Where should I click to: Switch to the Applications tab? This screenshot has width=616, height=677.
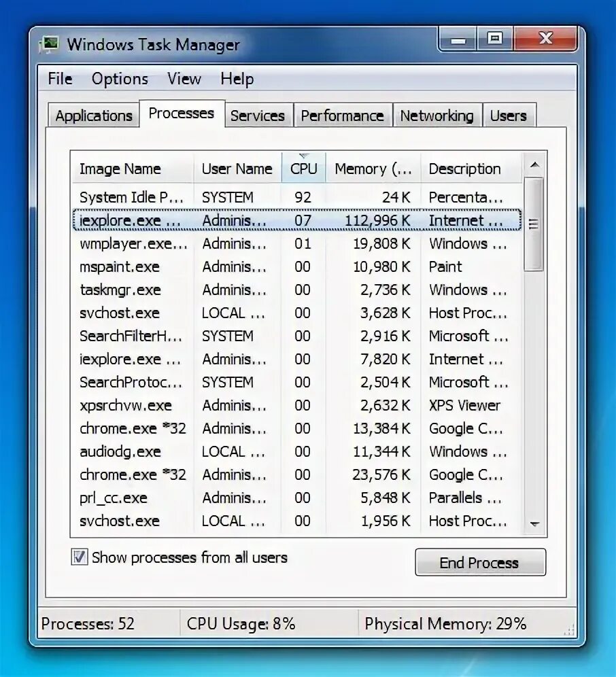(x=94, y=116)
